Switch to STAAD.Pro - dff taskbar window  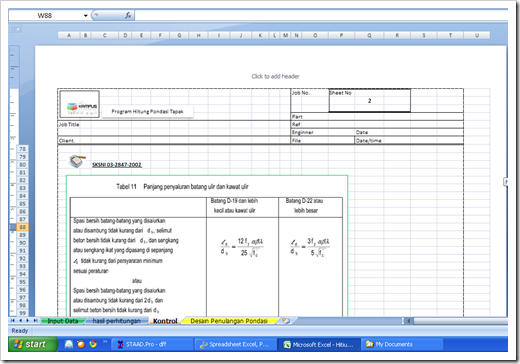pos(152,345)
